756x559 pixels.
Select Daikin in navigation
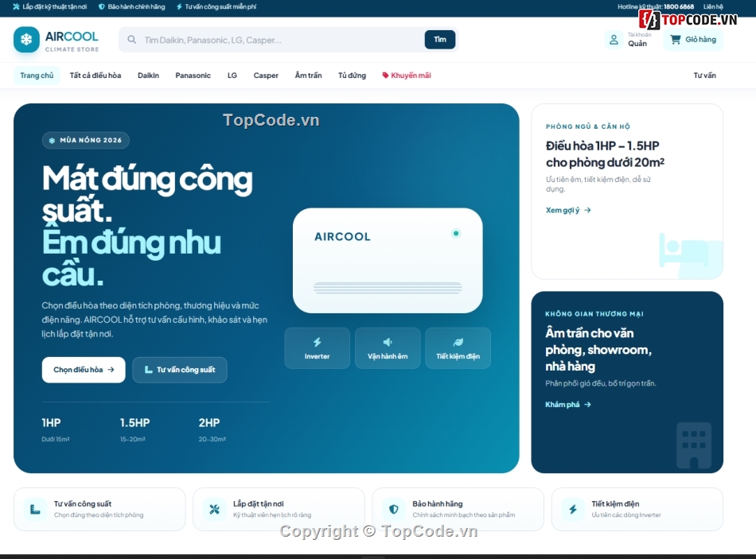(x=148, y=76)
